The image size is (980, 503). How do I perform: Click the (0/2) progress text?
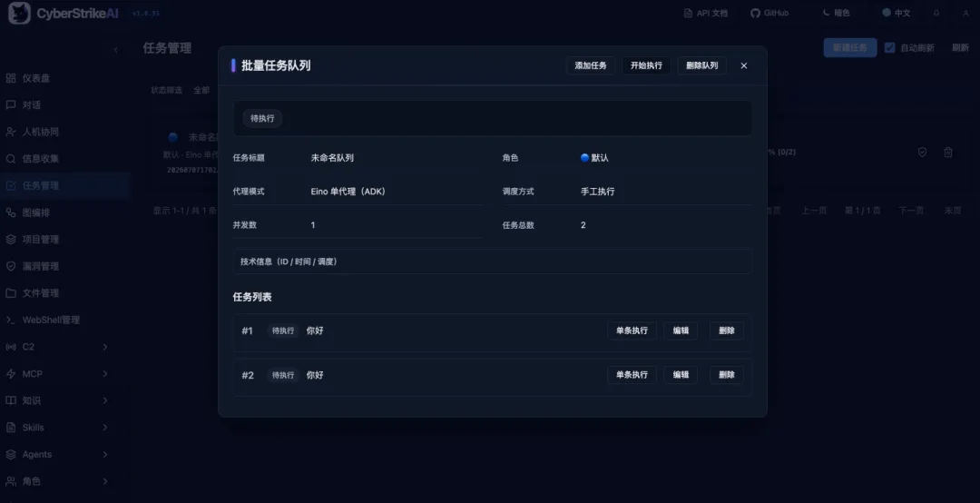[786, 152]
